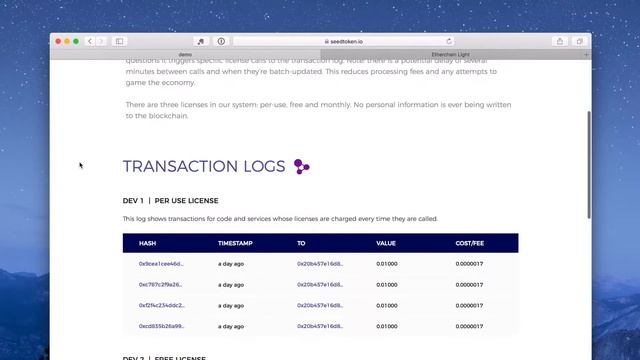Reload the seedtoken.io page
640x360 pixels.
click(449, 41)
